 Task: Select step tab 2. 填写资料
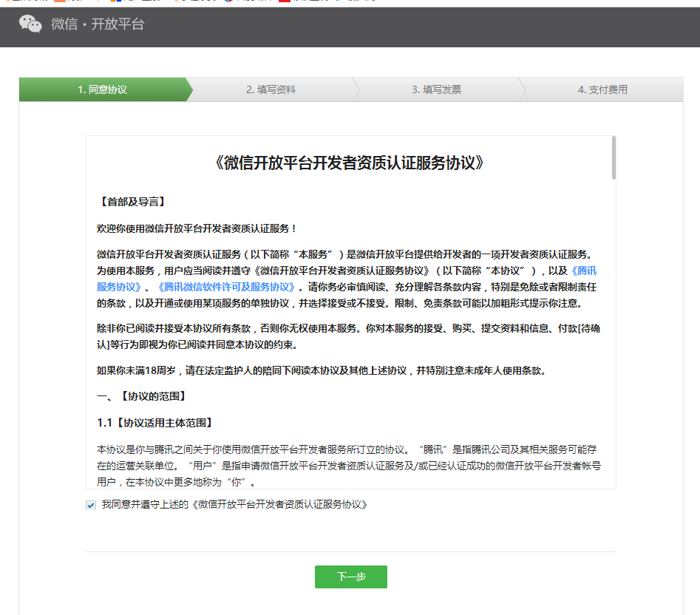(x=271, y=89)
